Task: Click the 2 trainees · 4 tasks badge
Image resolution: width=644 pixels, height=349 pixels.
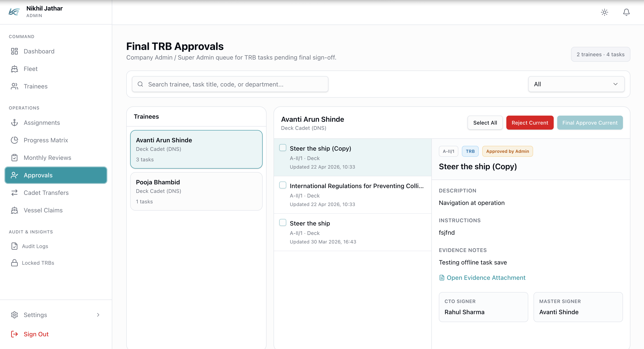Action: click(x=601, y=54)
